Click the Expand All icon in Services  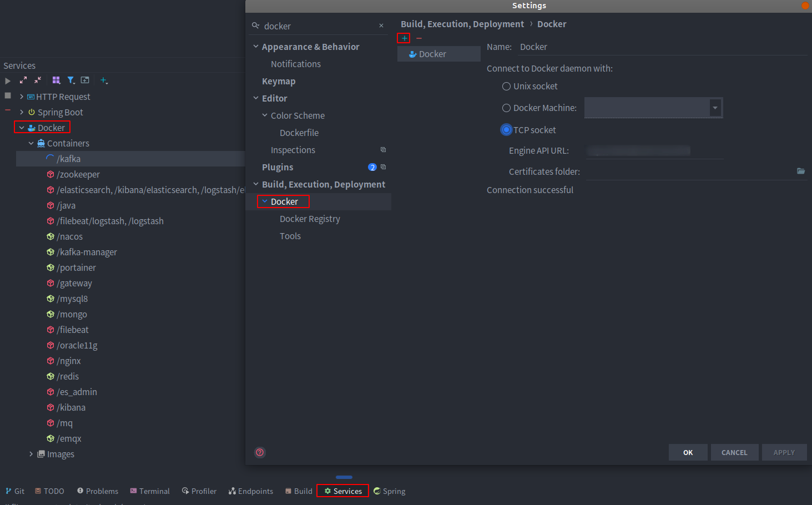click(x=23, y=80)
